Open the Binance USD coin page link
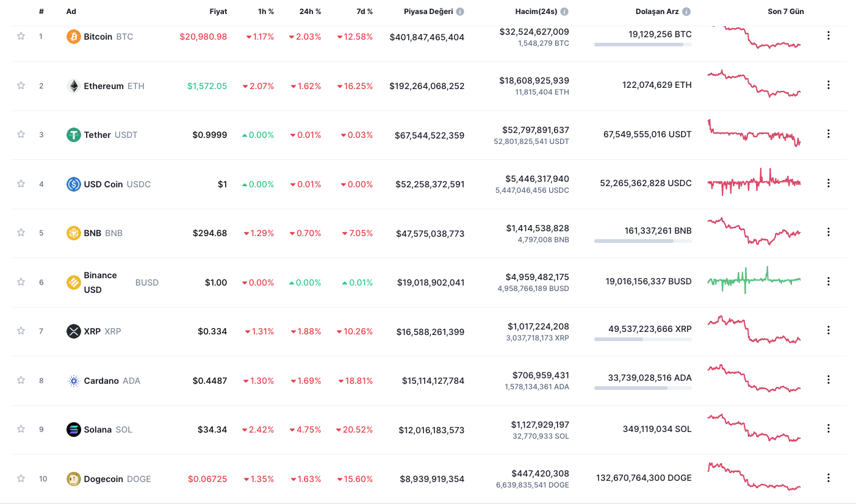856x504 pixels. pos(101,283)
